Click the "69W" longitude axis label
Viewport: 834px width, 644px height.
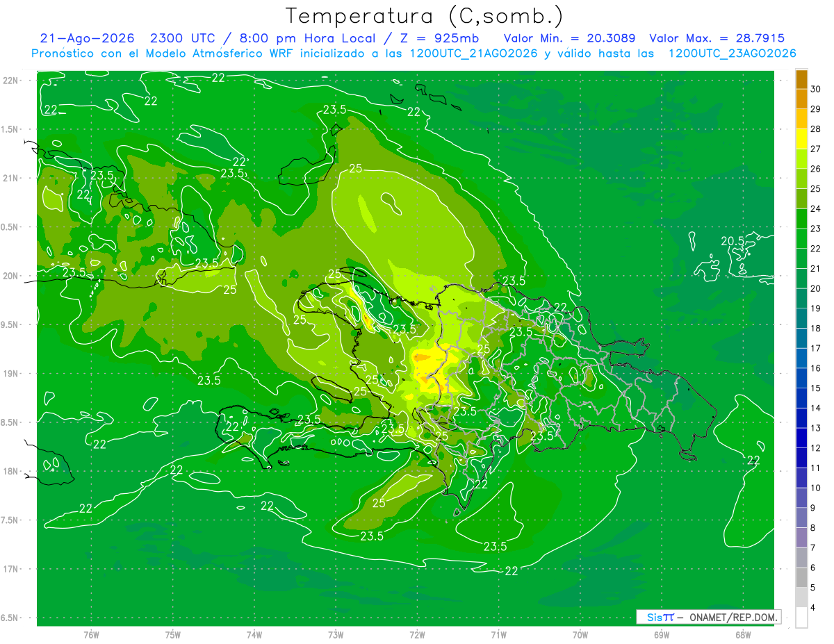tap(662, 635)
